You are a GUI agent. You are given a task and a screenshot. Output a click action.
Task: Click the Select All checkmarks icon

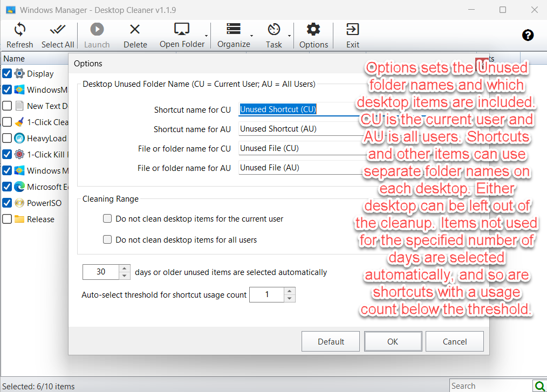58,29
